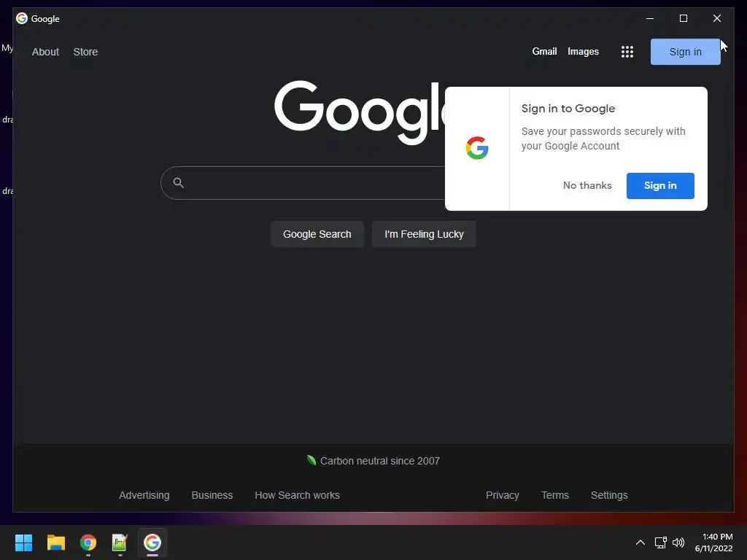The width and height of the screenshot is (747, 560).
Task: Open the green chart app on taskbar
Action: (120, 542)
